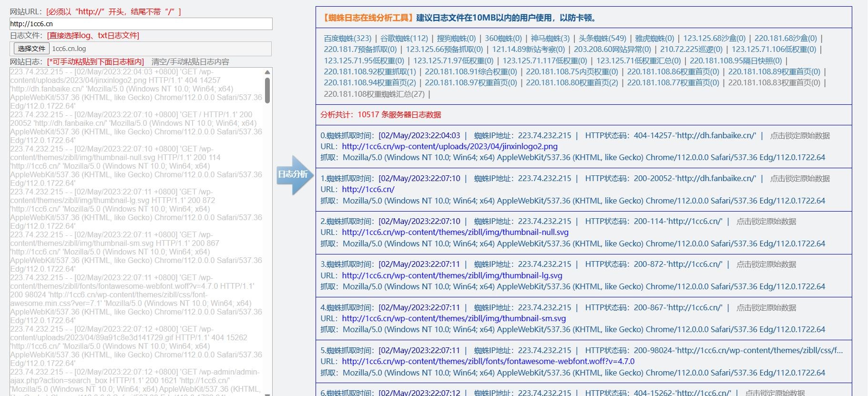Select 220.181.68沙盒(0) filter
868x396 pixels.
click(x=786, y=38)
